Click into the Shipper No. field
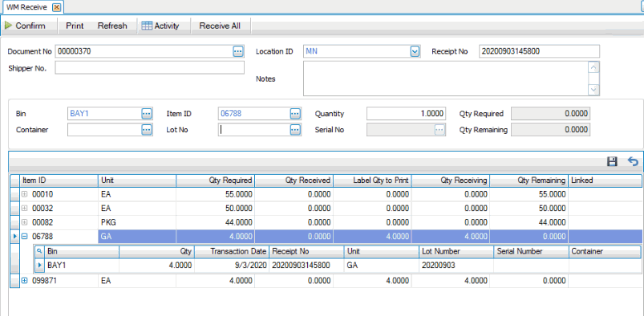Image resolution: width=644 pixels, height=316 pixels. (x=149, y=68)
